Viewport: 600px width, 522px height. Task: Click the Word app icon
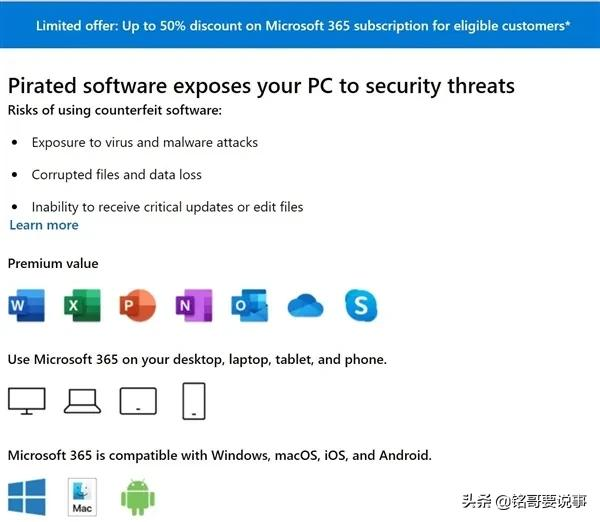pyautogui.click(x=26, y=305)
